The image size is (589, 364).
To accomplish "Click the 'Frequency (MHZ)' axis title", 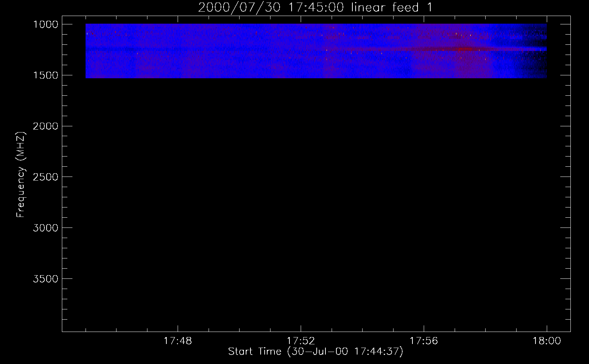I will pyautogui.click(x=21, y=175).
